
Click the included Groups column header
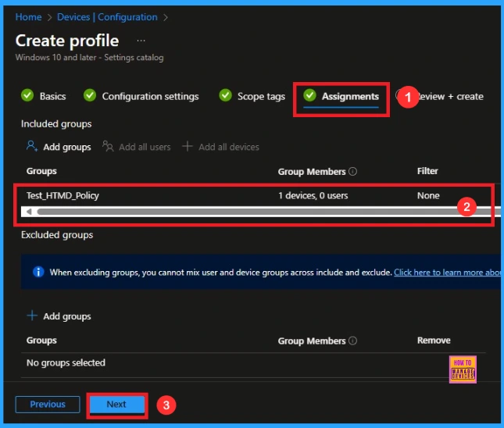(41, 171)
